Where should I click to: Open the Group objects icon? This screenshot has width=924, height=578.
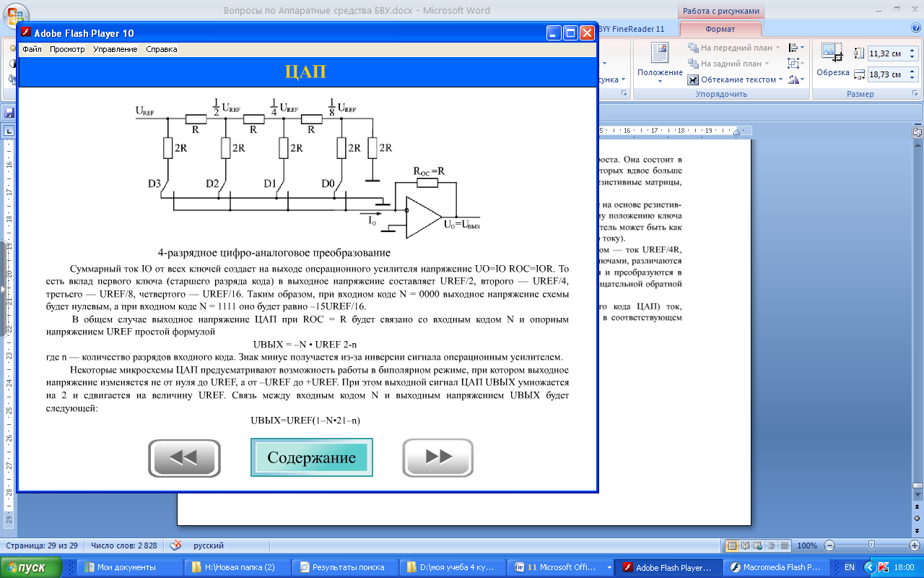click(x=797, y=64)
